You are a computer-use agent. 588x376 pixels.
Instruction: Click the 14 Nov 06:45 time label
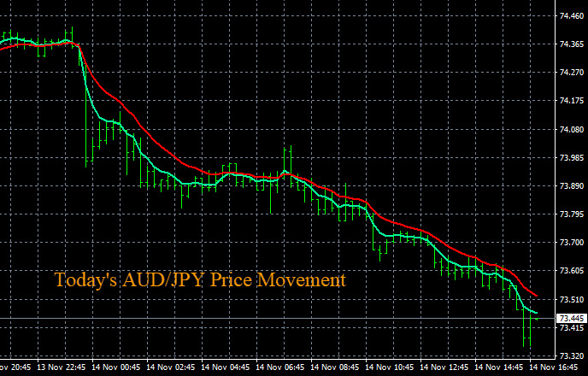283,367
